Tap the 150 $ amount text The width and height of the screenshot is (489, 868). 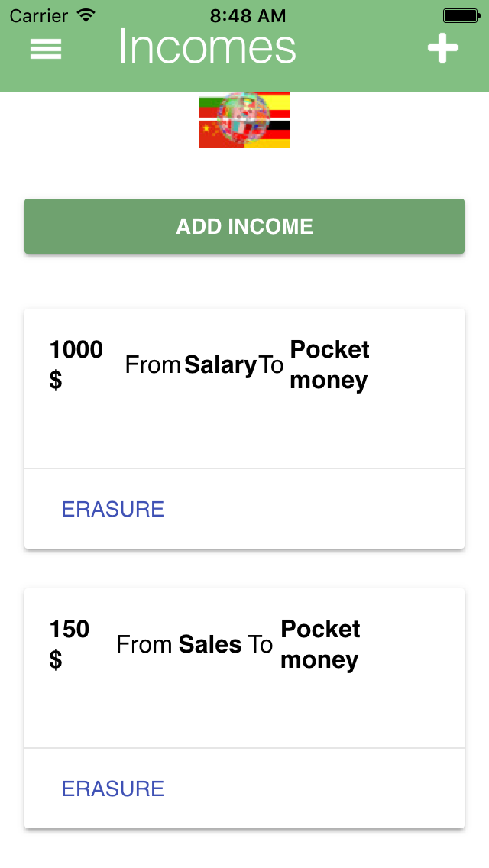[70, 644]
